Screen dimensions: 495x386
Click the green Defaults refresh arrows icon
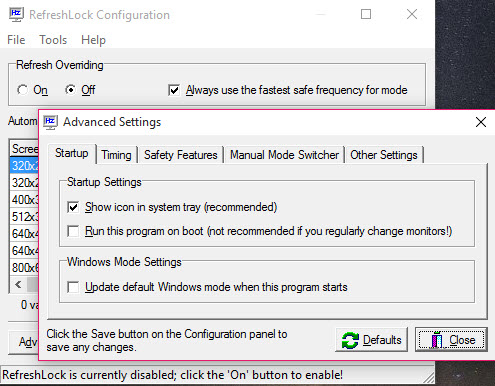click(x=350, y=340)
